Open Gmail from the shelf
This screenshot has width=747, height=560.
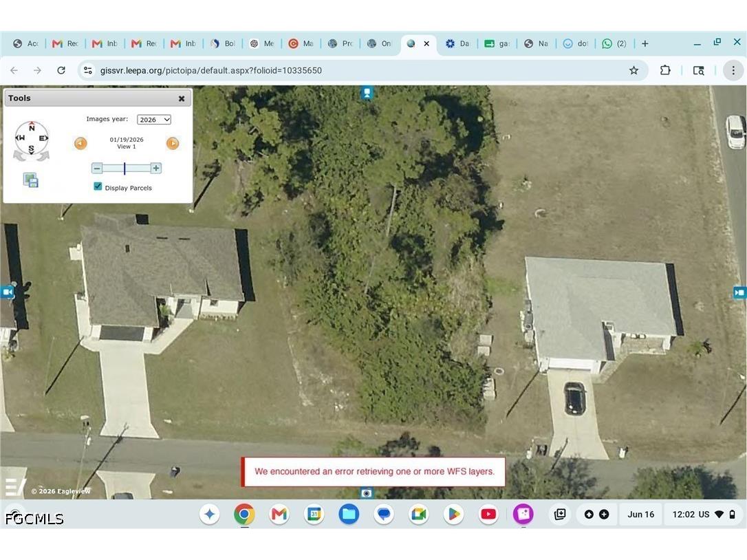(279, 514)
